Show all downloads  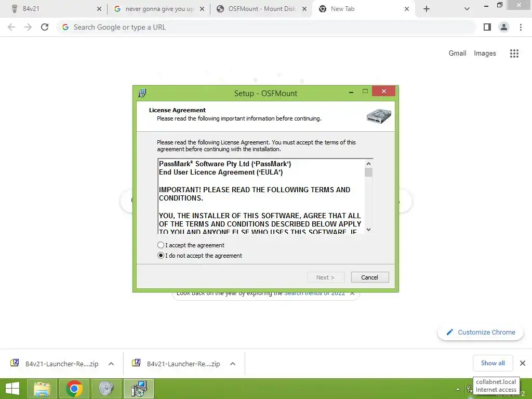493,363
